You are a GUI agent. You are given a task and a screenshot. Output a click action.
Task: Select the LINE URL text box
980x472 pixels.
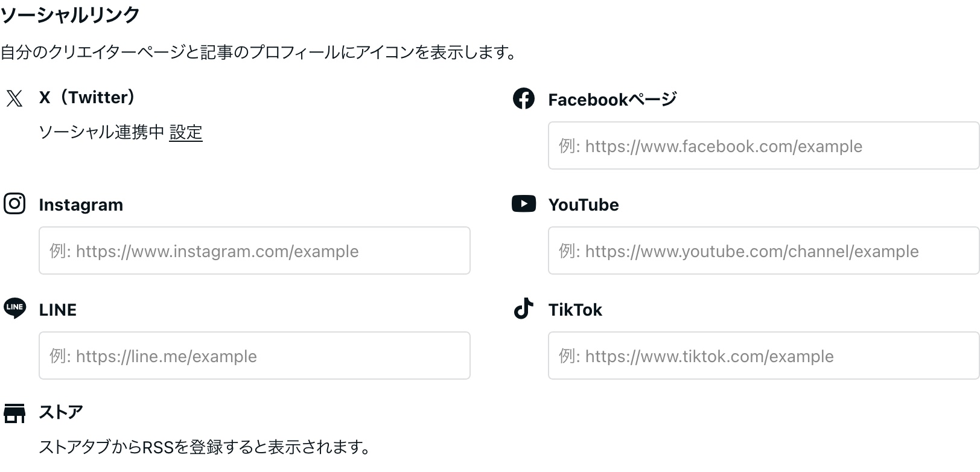[254, 356]
